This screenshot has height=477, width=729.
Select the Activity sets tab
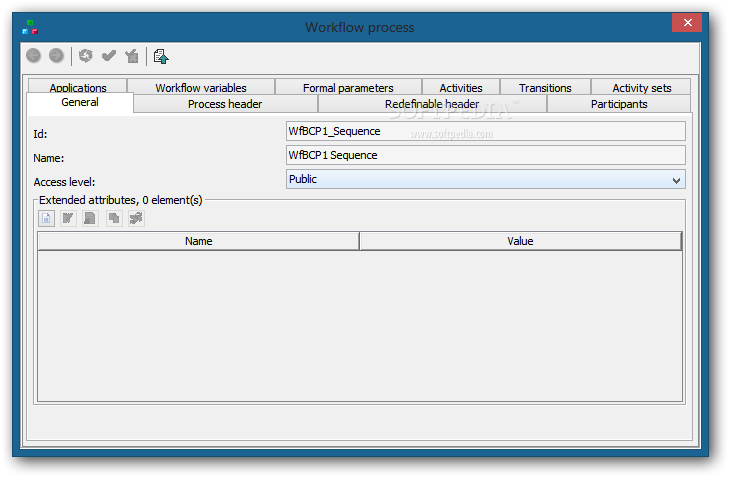click(641, 87)
